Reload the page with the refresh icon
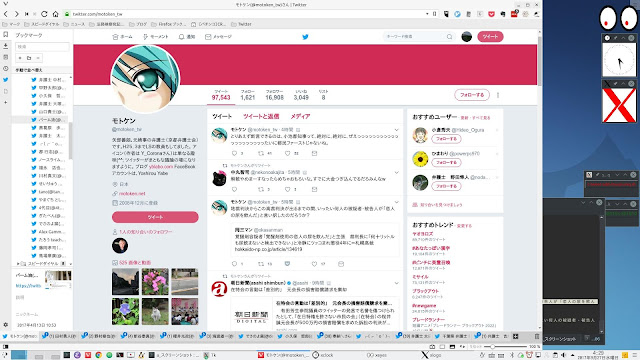640x360 pixels. [44, 14]
